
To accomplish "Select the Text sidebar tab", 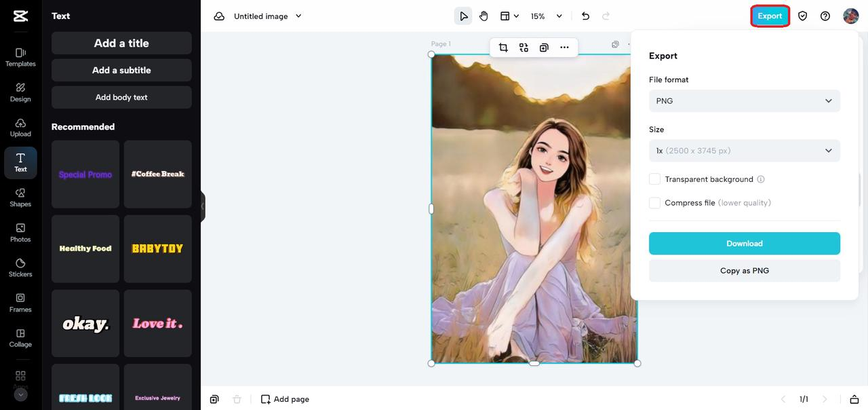I will [x=20, y=162].
